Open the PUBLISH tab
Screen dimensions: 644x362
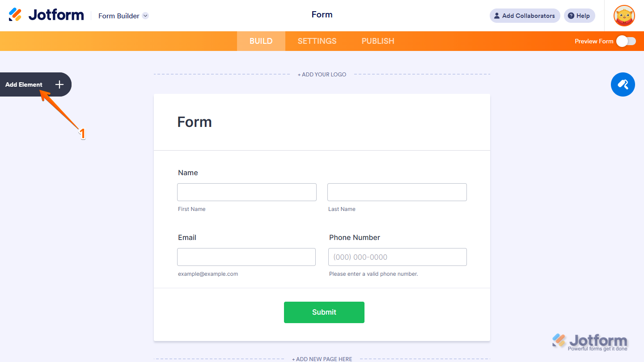(377, 41)
